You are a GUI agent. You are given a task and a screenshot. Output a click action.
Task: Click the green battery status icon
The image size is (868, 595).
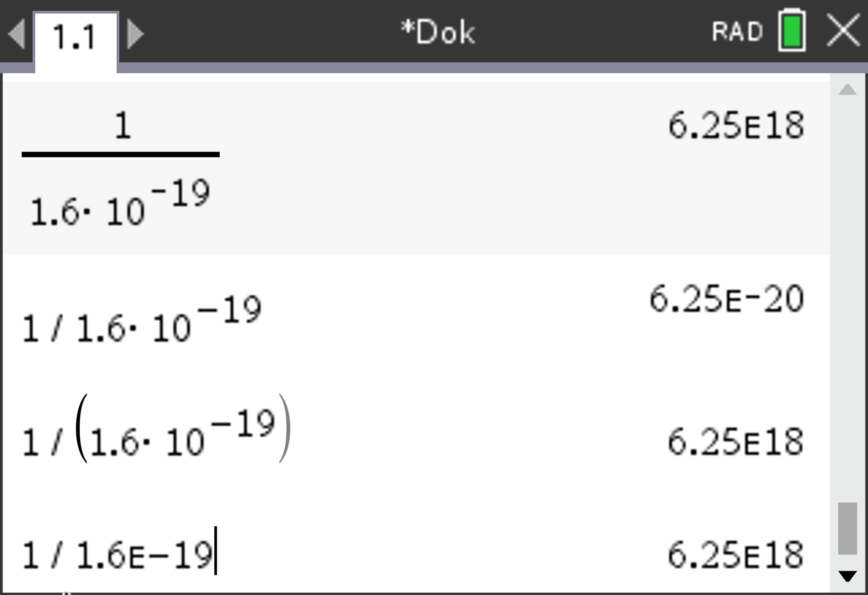791,30
